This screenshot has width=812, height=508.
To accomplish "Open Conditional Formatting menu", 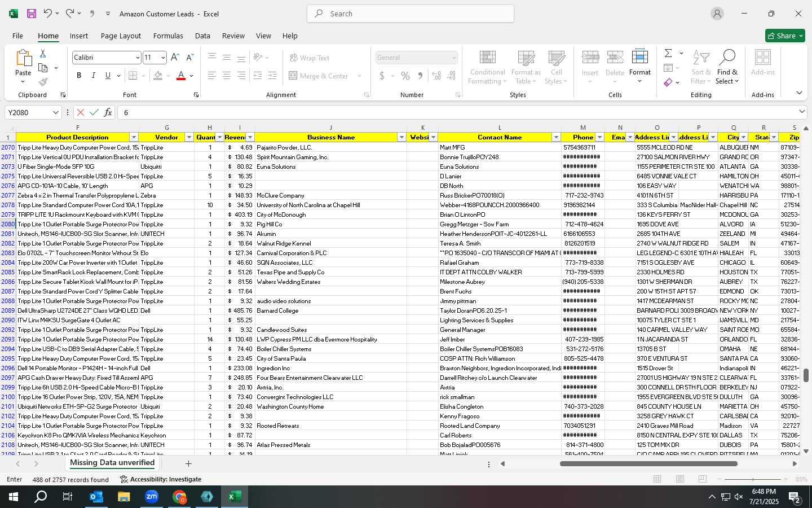I will 488,67.
